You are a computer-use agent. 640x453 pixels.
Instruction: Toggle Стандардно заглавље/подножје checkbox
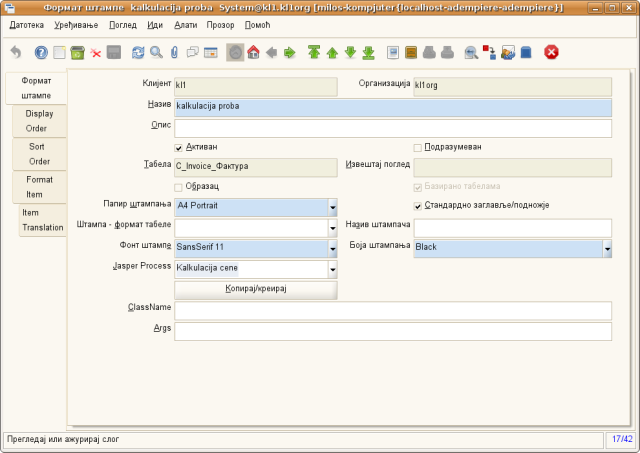(418, 206)
